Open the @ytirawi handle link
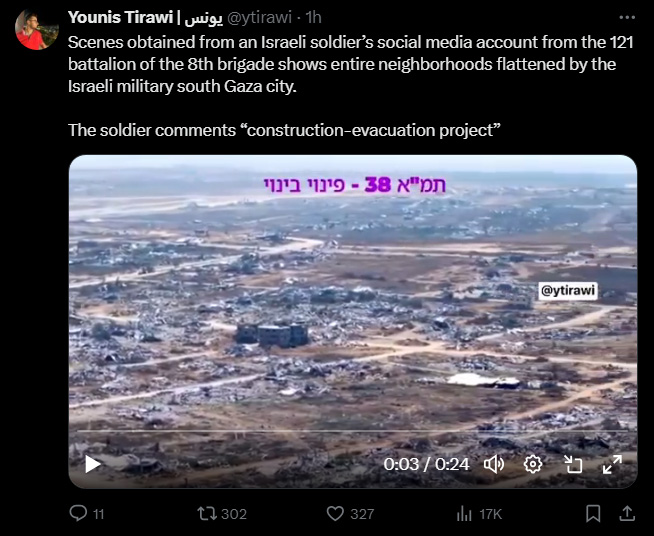This screenshot has height=536, width=654. point(259,18)
